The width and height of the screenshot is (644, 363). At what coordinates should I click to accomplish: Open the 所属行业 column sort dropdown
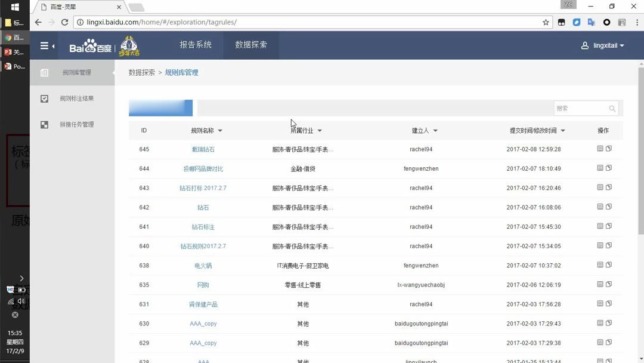[x=319, y=130]
